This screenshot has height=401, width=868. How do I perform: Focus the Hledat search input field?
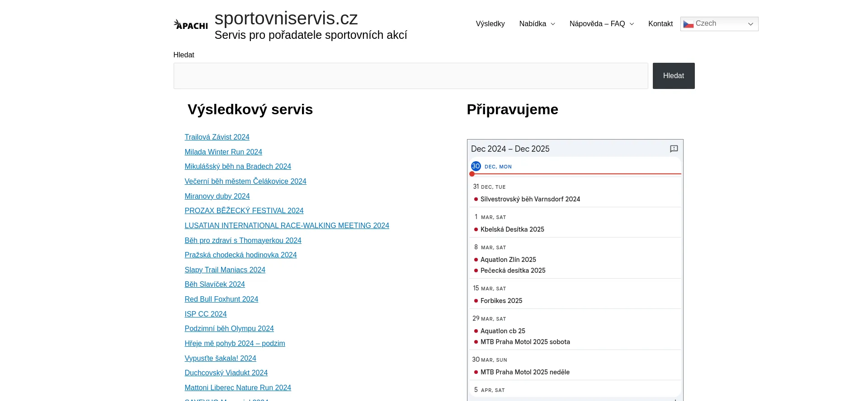pyautogui.click(x=410, y=76)
